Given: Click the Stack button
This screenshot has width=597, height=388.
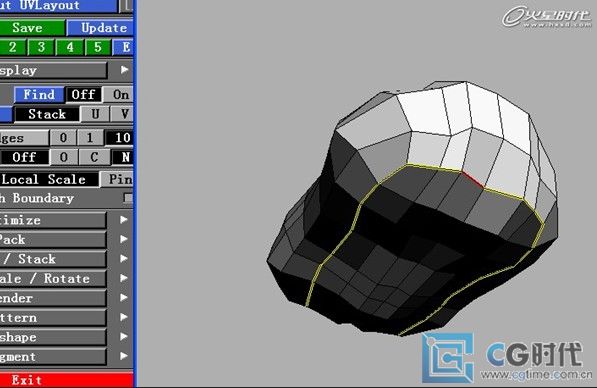Looking at the screenshot, I should coord(47,114).
